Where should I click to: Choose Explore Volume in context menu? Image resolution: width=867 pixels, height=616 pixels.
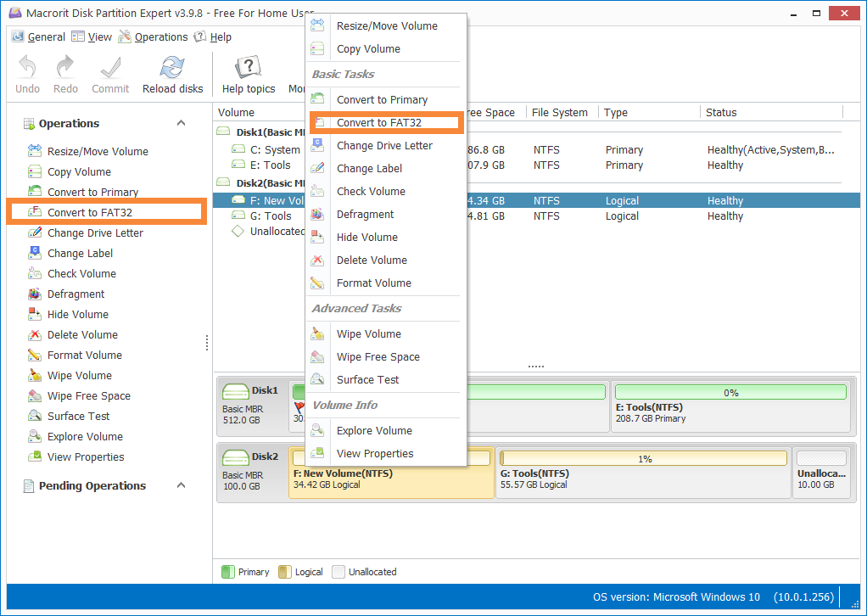[387, 431]
